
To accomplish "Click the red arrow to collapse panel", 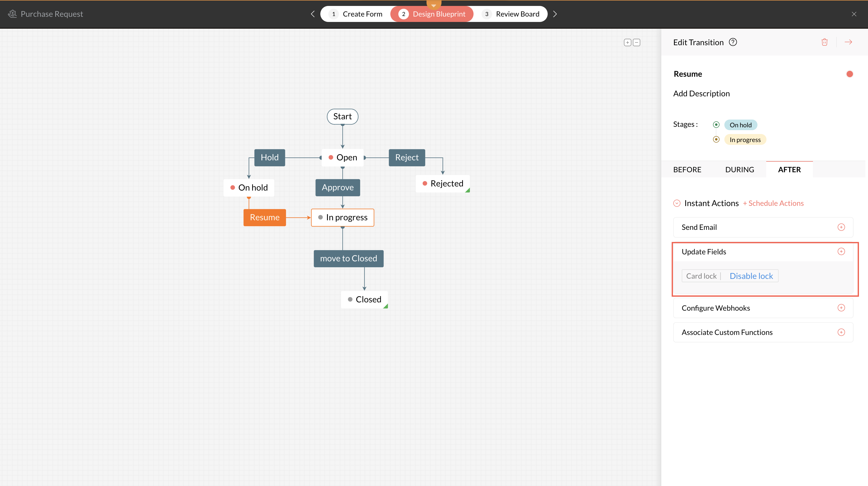I will (848, 42).
